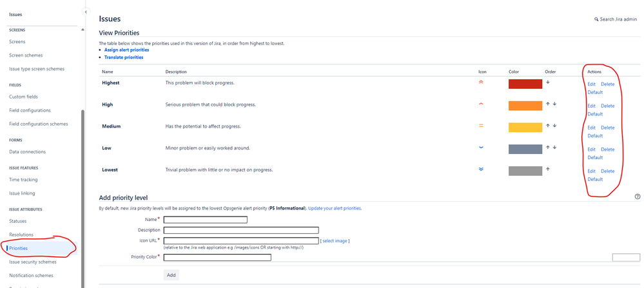This screenshot has height=288, width=644.
Task: Open Data connections under Forms
Action: 27,152
